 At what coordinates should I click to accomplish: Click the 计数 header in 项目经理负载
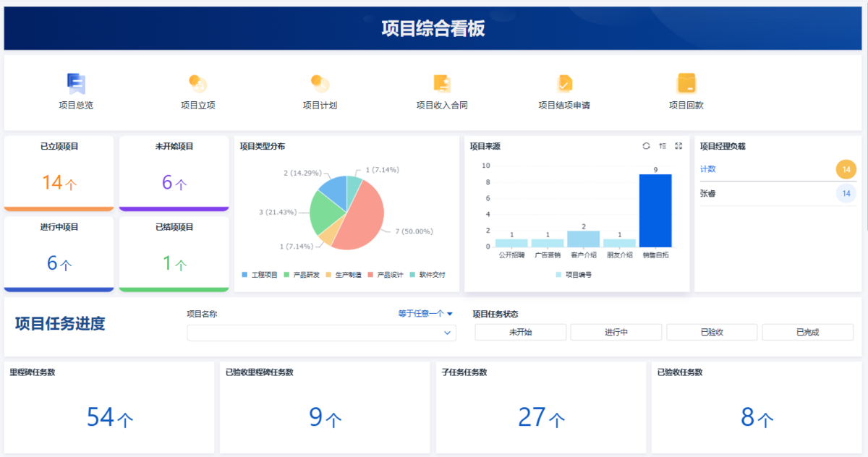point(708,169)
